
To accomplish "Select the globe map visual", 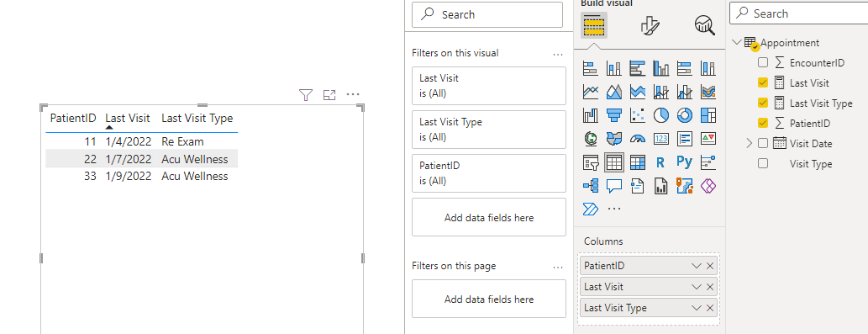I will point(591,139).
